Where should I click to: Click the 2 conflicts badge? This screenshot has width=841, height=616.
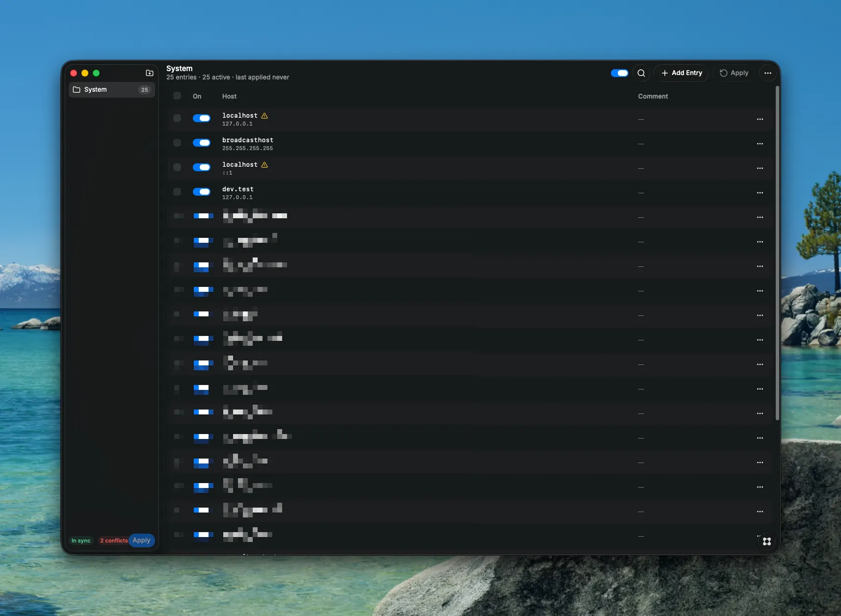[x=114, y=540]
